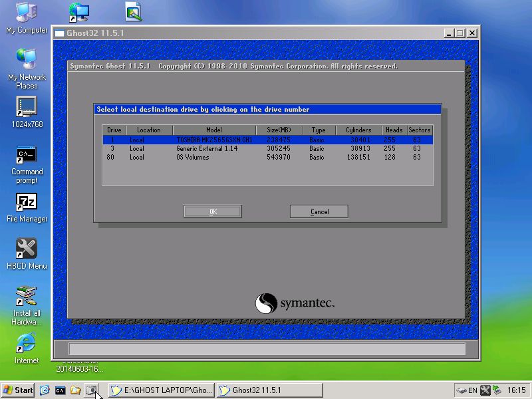Open the folder quick launch icon

75,390
